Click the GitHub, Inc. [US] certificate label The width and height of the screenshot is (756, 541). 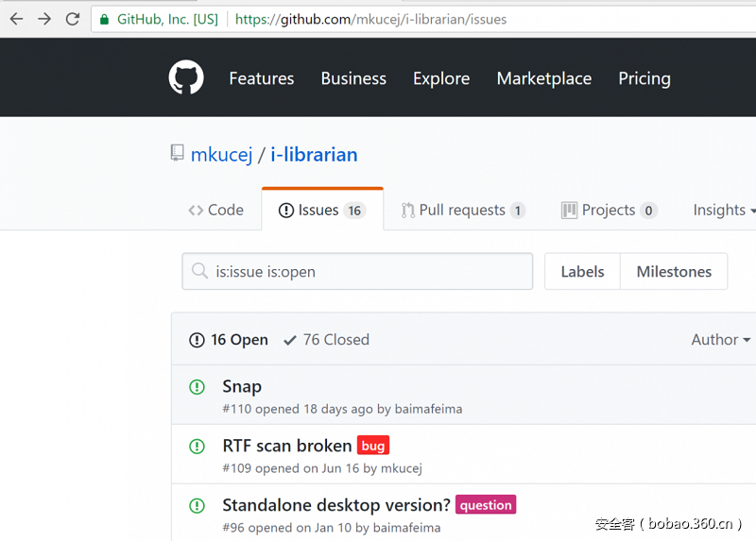tap(167, 19)
